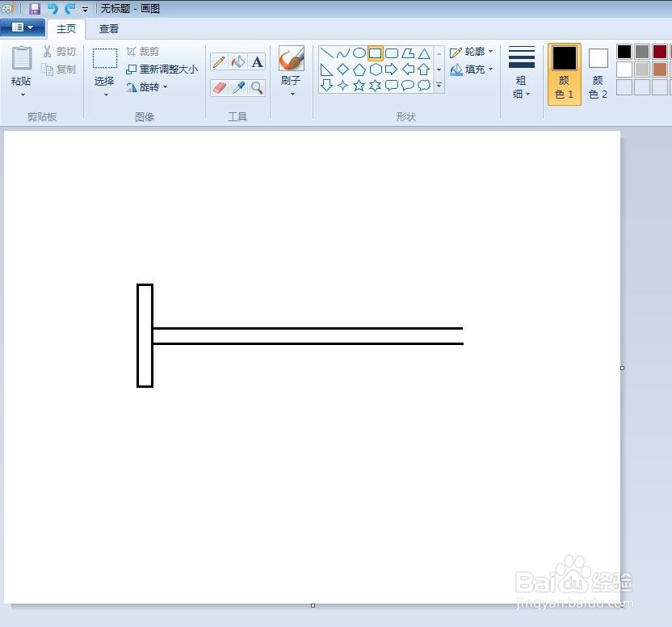Pick the light gray palette swatch
The height and width of the screenshot is (627, 672).
pyautogui.click(x=642, y=69)
